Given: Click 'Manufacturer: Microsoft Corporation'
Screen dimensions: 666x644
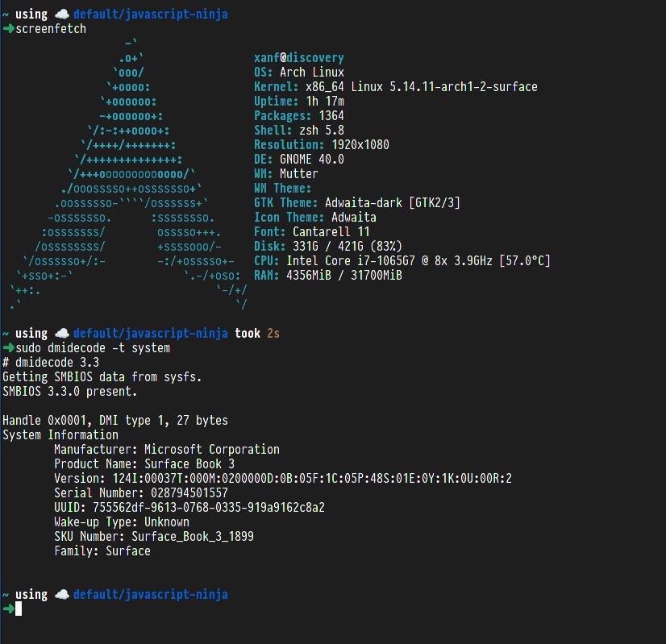Looking at the screenshot, I should pyautogui.click(x=167, y=449).
